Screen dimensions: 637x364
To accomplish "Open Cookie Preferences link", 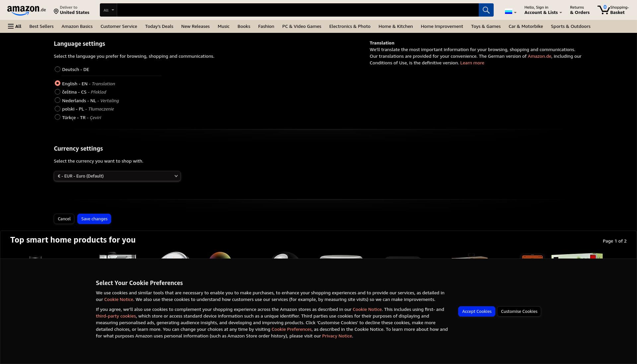I will click(291, 329).
